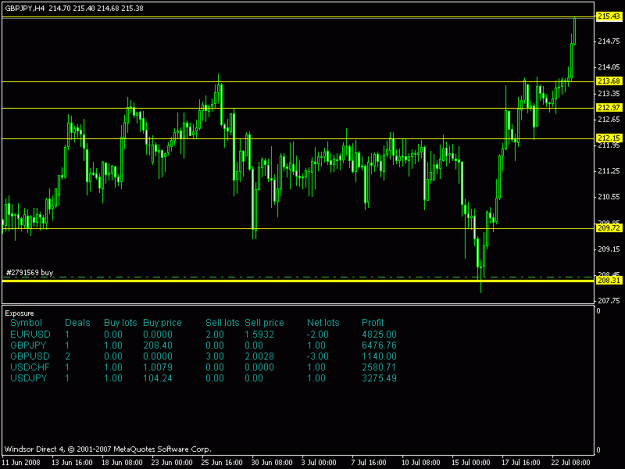Click the Symbol column header
This screenshot has height=469, width=625.
coord(26,323)
